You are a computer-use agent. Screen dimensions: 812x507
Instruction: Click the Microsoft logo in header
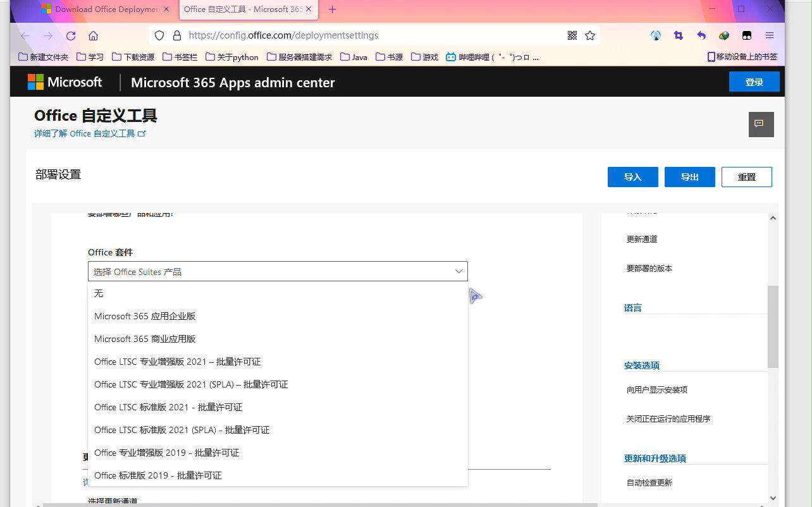pos(65,82)
